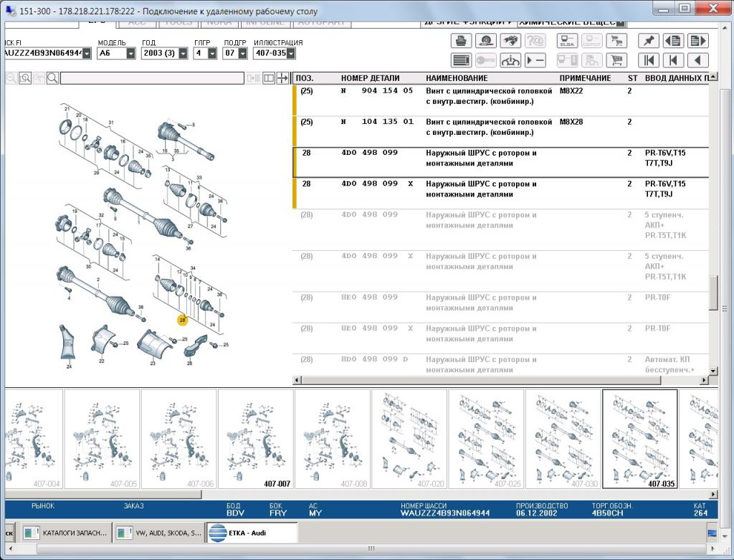
Task: Click the plain magnifier icon beside search box
Action: (52, 77)
